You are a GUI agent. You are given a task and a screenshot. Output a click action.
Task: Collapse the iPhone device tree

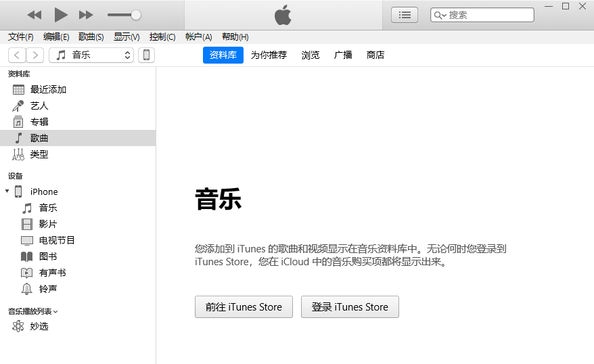[x=7, y=191]
